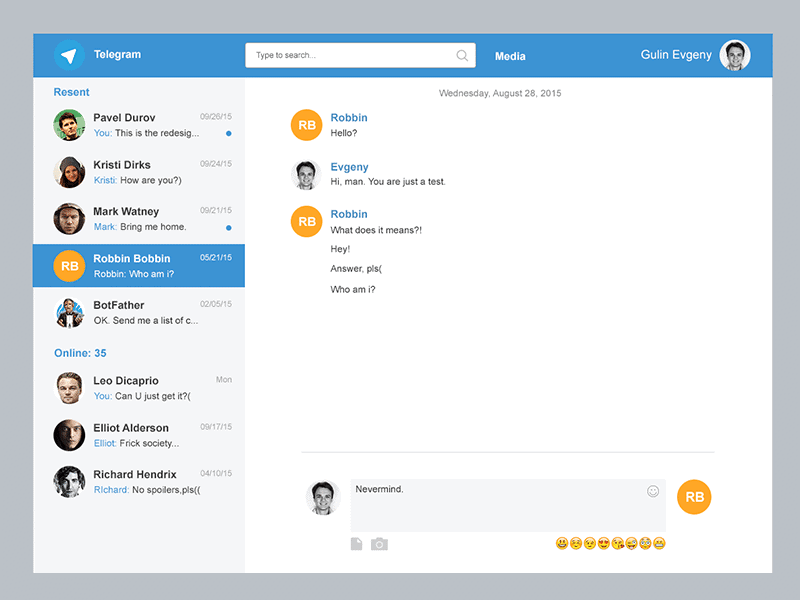Open the Media tab in header
The height and width of the screenshot is (600, 800).
pos(510,56)
